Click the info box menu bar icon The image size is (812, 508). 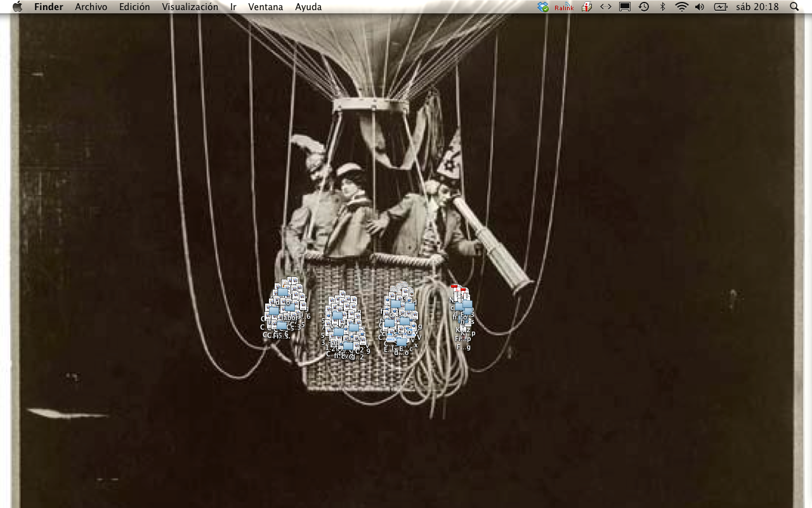coord(587,7)
